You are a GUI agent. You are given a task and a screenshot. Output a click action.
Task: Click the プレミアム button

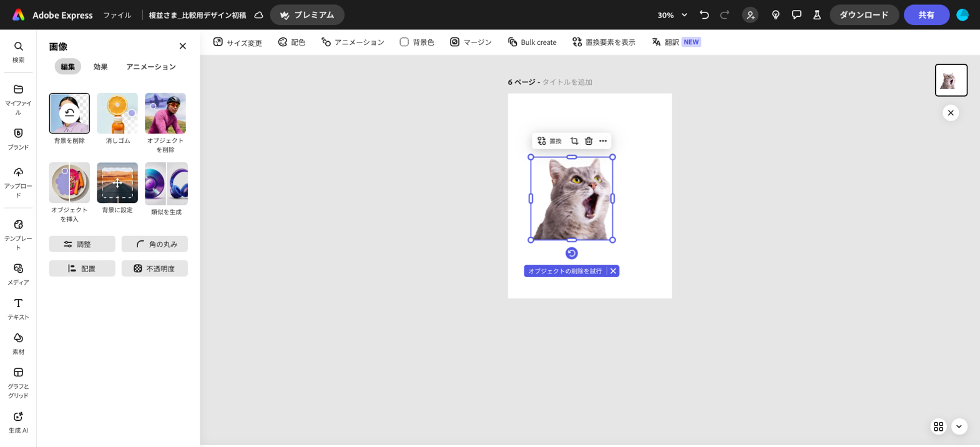coord(307,15)
